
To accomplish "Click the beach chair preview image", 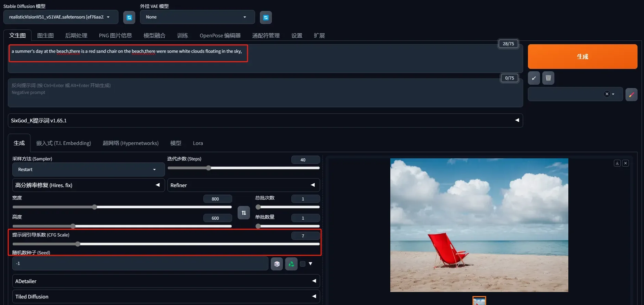I will tap(479, 225).
